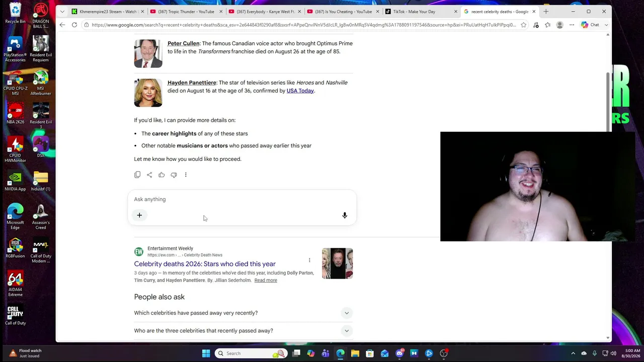Open the Entertainment Weekly result thumbnail image

[x=337, y=263]
